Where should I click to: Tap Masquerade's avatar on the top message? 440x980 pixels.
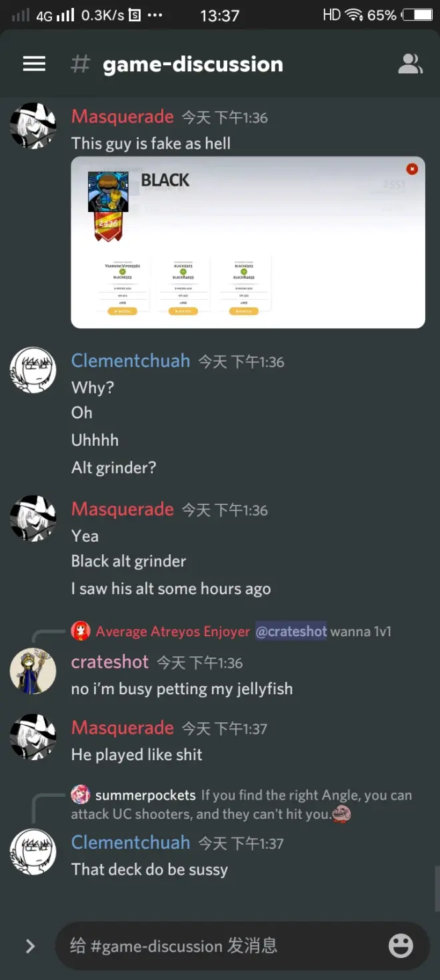pos(33,125)
